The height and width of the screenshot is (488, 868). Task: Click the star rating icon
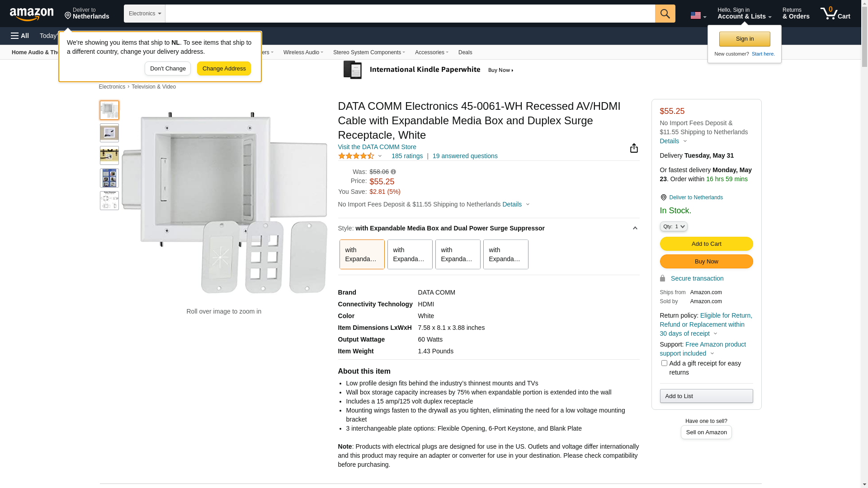click(x=356, y=156)
